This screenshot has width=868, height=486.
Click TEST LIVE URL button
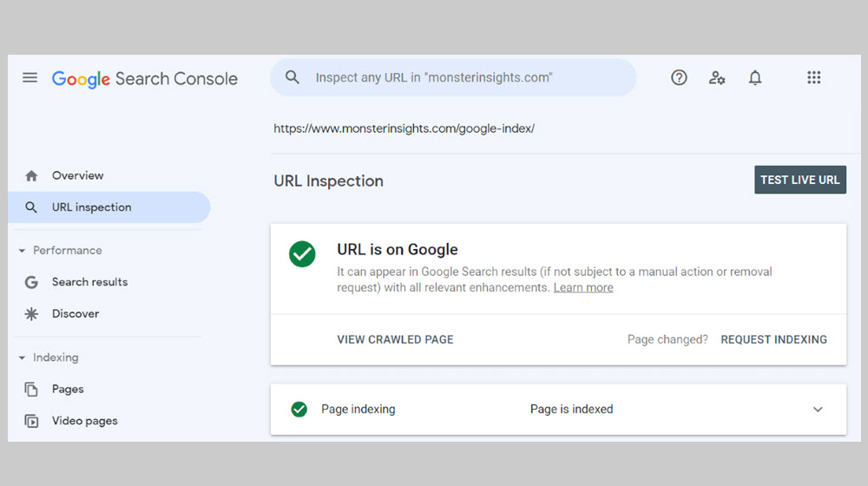click(800, 180)
